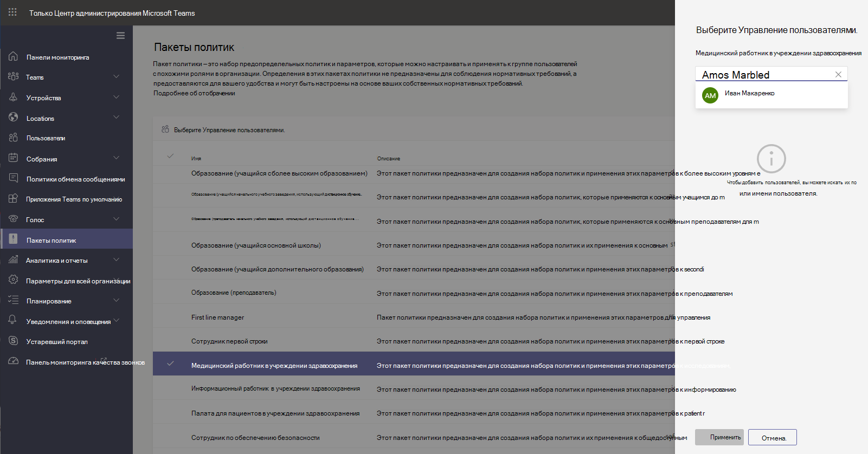Open the Сотрудник первой строки package
Image resolution: width=868 pixels, height=454 pixels.
229,341
